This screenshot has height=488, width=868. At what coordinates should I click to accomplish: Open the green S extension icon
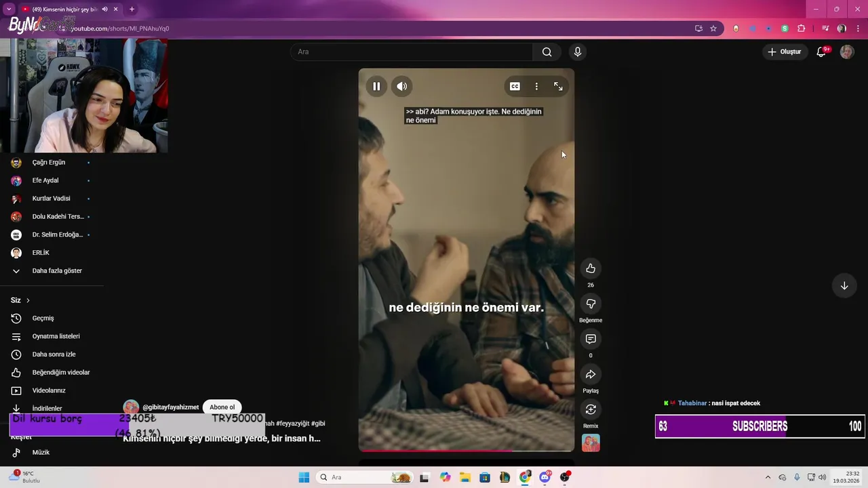[785, 28]
